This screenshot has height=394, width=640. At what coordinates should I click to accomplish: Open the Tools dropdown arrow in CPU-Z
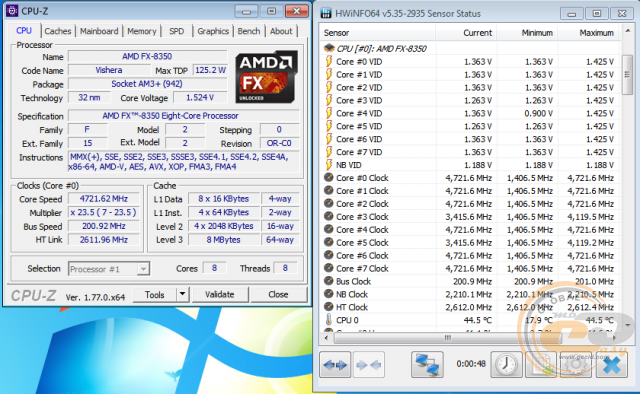coord(182,294)
